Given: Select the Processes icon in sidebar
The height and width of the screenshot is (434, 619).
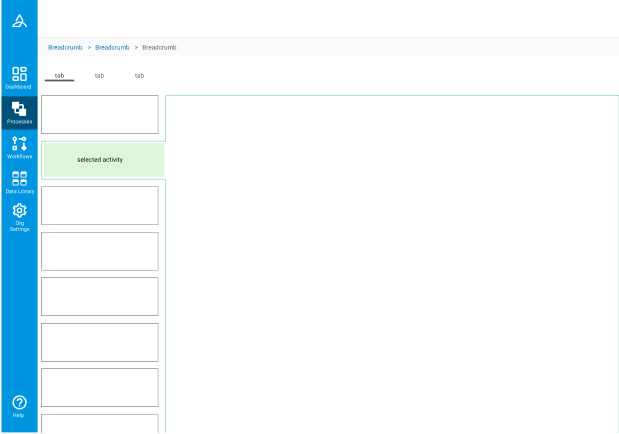Looking at the screenshot, I should pyautogui.click(x=19, y=112).
